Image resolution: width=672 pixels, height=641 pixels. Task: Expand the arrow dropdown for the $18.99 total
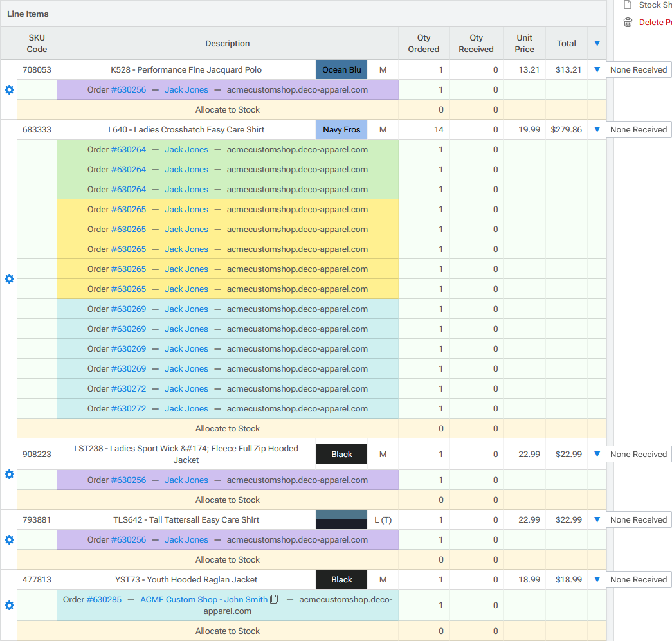(597, 580)
